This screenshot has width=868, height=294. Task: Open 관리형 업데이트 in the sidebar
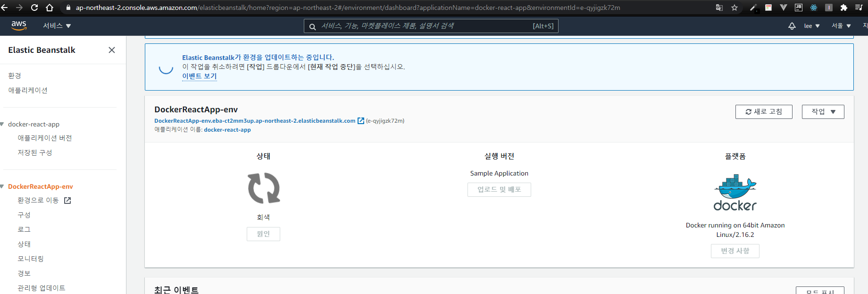tap(42, 288)
